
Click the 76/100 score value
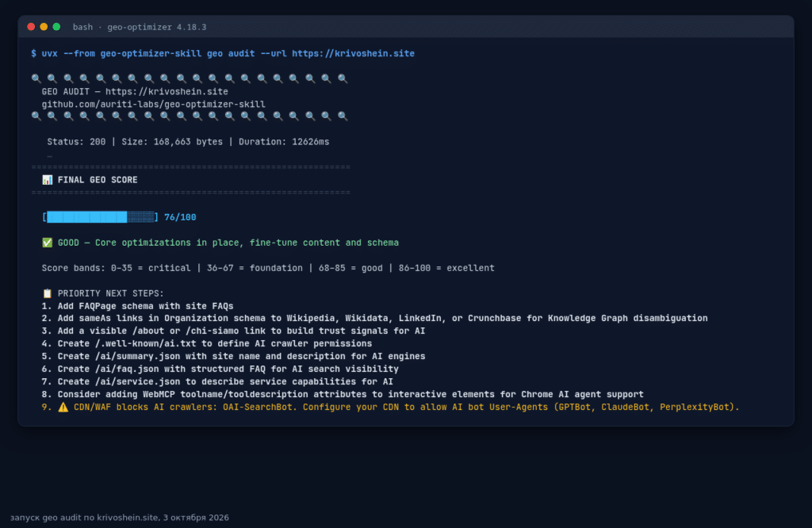(180, 217)
